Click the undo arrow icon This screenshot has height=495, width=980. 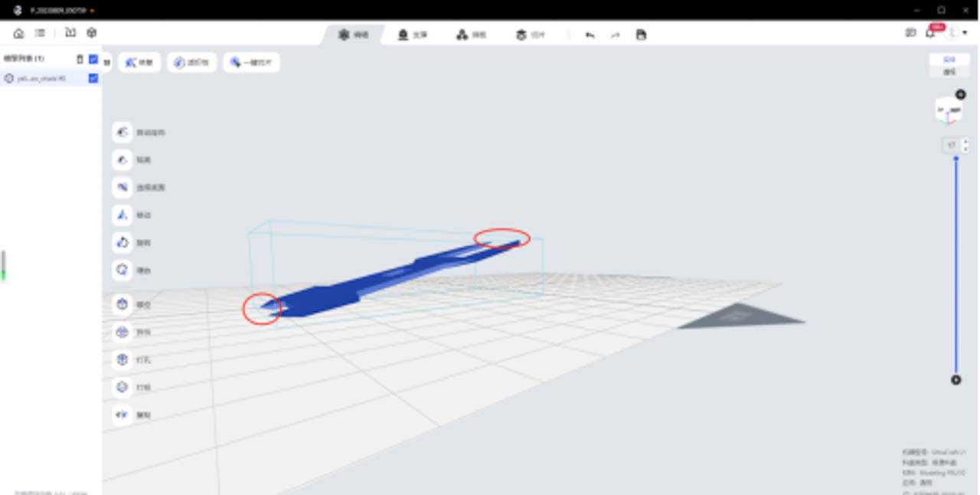pos(590,34)
